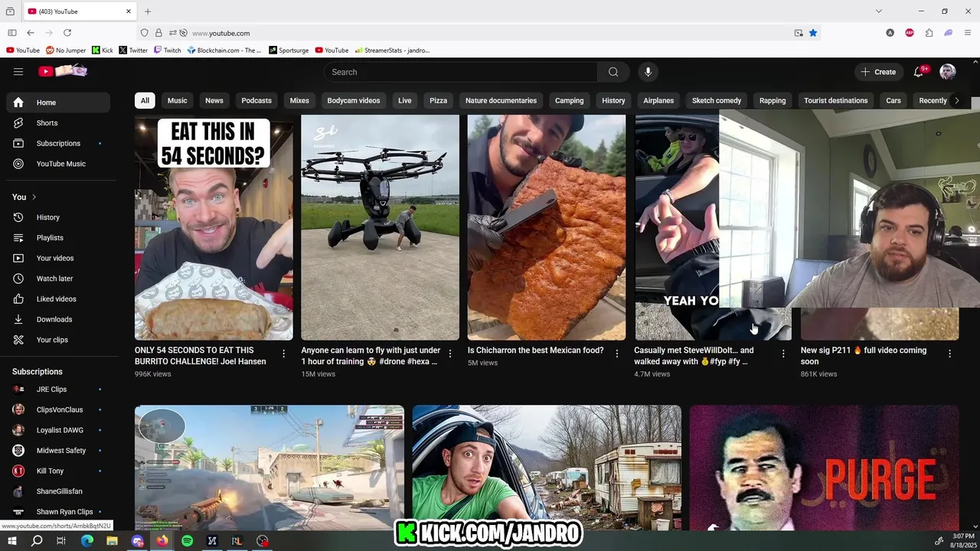Screen dimensions: 980x551
Task: Open a new browser tab
Action: click(x=148, y=11)
